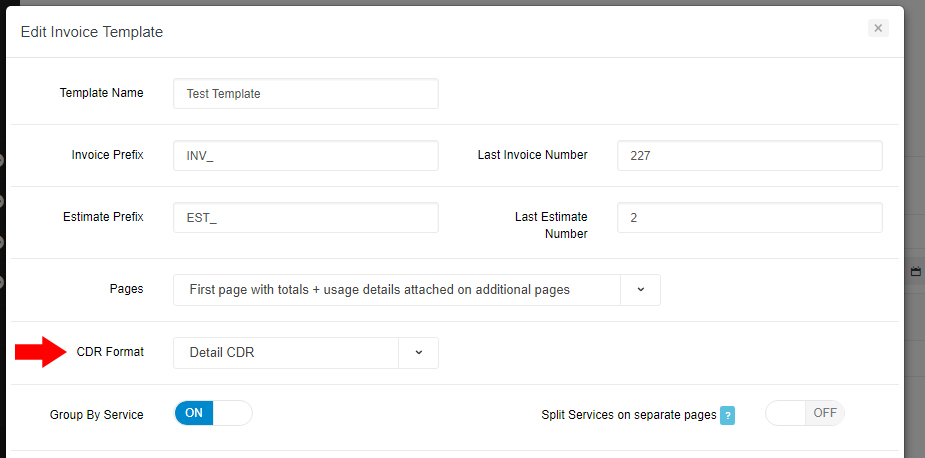The width and height of the screenshot is (925, 458).
Task: Click the CDR Format label
Action: 110,352
